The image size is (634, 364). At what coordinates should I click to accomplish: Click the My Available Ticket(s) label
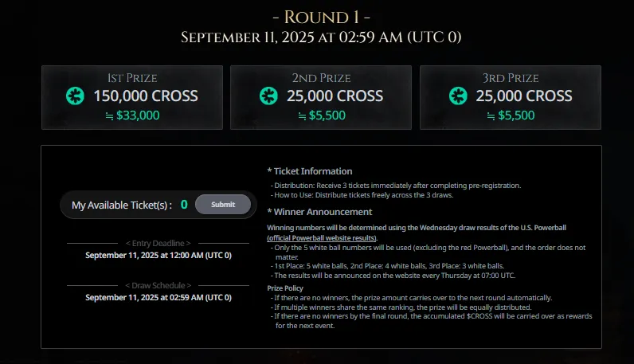[121, 205]
